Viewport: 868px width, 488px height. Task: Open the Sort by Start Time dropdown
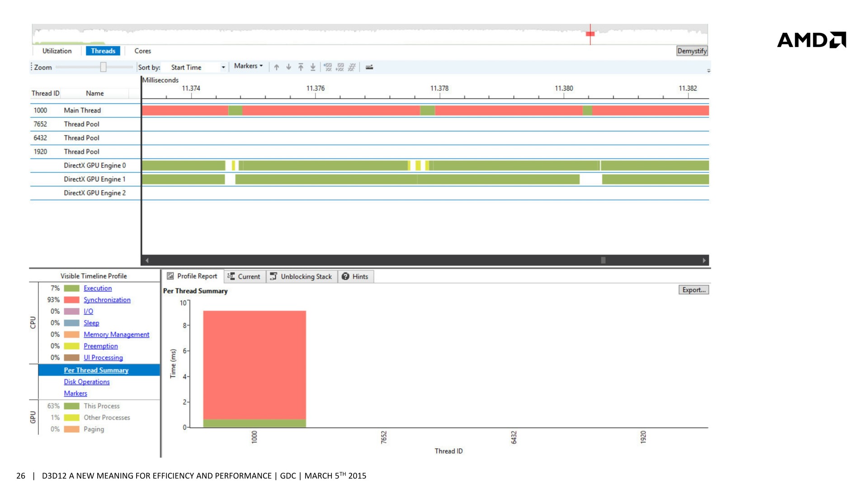[x=223, y=67]
